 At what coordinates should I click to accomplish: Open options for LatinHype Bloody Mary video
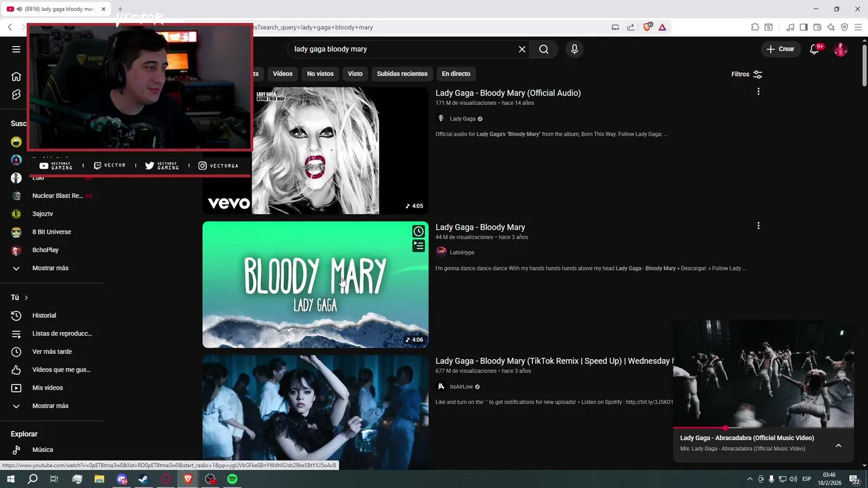click(x=758, y=226)
